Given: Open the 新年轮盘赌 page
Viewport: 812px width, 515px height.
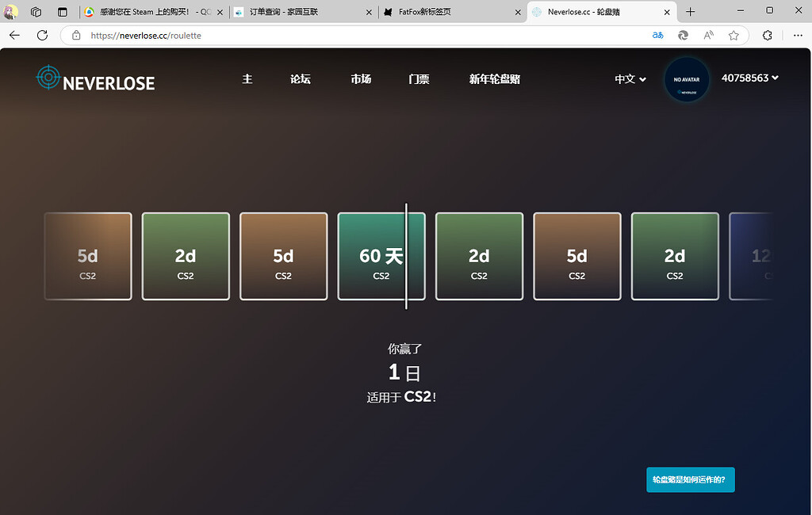Looking at the screenshot, I should [x=494, y=79].
